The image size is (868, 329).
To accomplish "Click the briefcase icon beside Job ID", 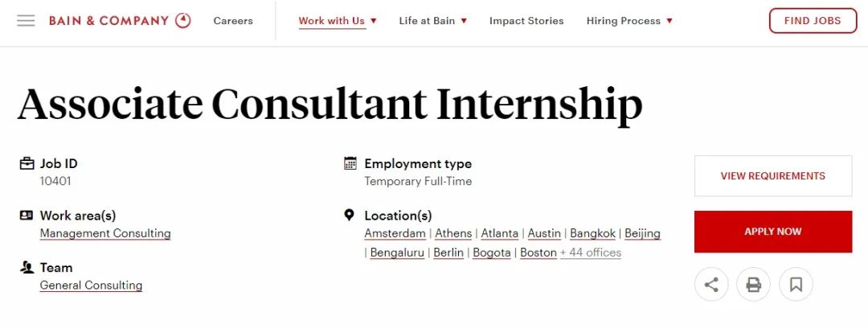I will point(27,163).
